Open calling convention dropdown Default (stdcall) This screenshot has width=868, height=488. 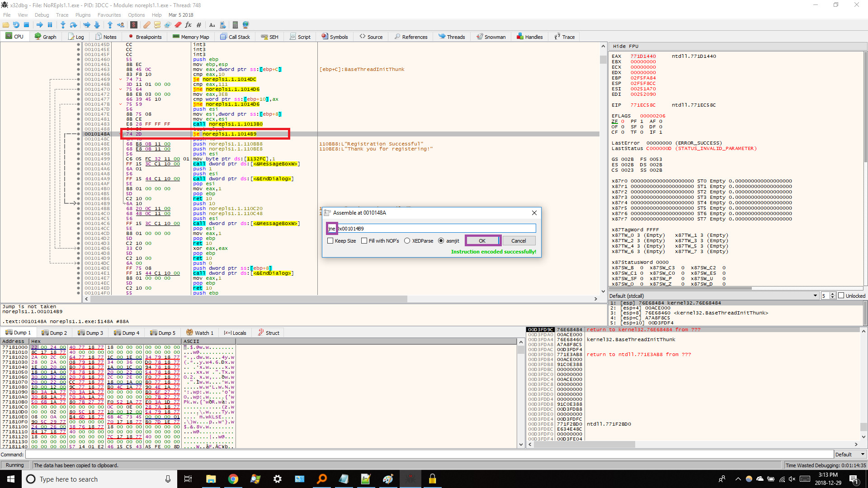click(x=713, y=296)
